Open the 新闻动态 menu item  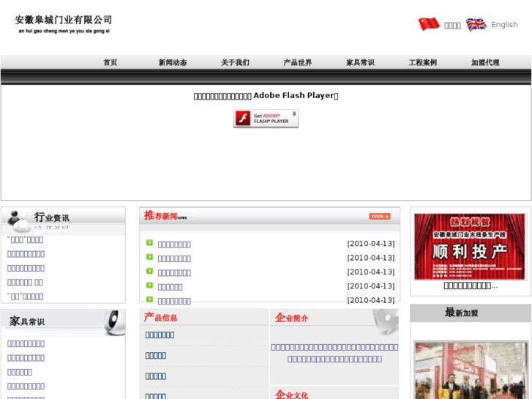tap(173, 62)
